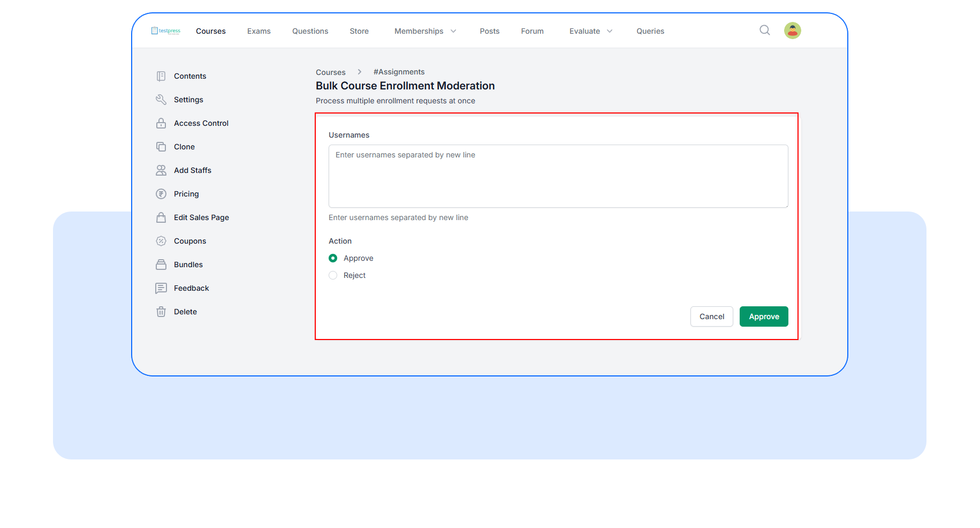Click the Coupons percent badge icon
980x528 pixels.
tap(161, 241)
